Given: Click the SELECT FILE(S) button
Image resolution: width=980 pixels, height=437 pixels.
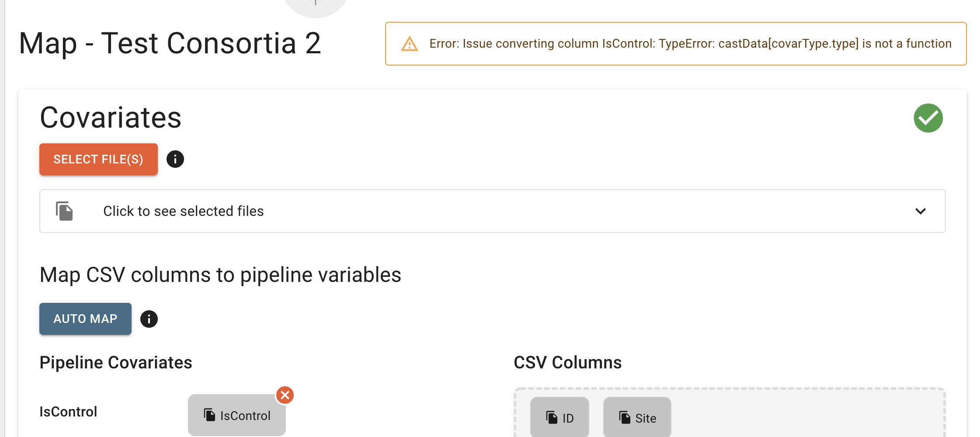Looking at the screenshot, I should [98, 159].
